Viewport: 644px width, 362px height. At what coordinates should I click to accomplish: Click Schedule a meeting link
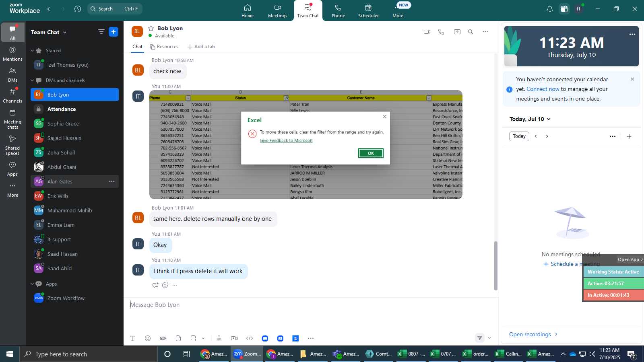tap(572, 264)
